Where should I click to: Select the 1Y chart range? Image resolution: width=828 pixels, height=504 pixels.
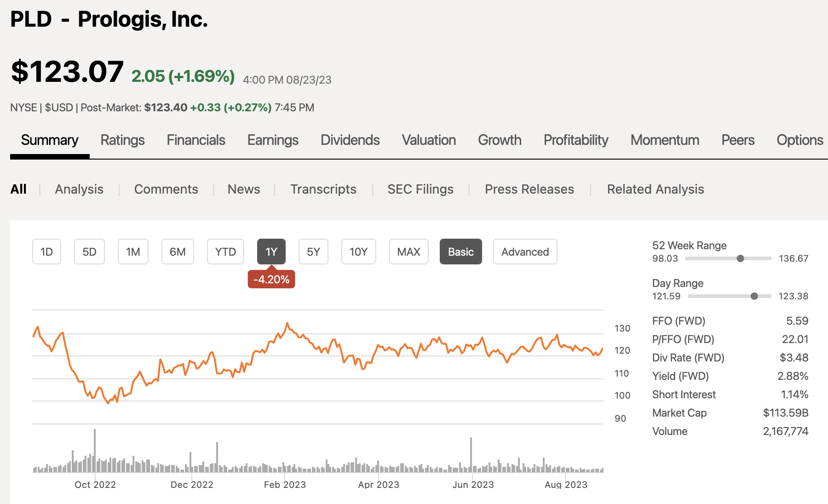point(271,252)
